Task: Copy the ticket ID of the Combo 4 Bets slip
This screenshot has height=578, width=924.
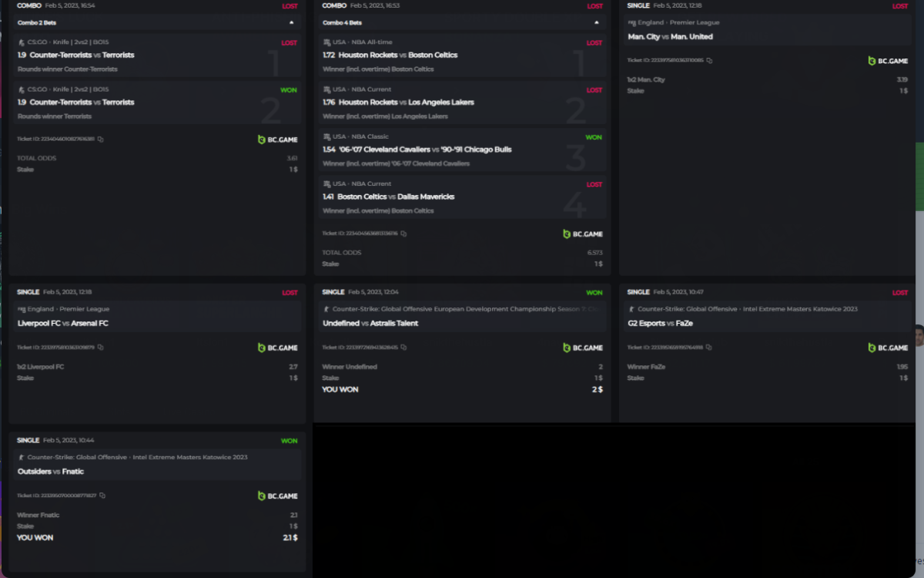Action: tap(403, 234)
